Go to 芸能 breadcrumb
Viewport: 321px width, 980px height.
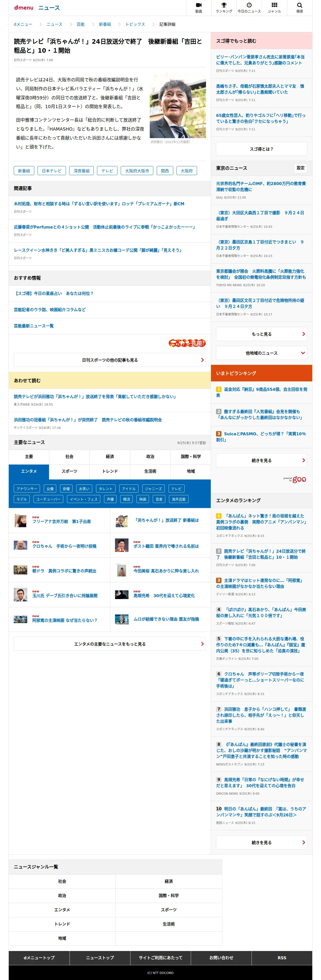click(x=80, y=24)
